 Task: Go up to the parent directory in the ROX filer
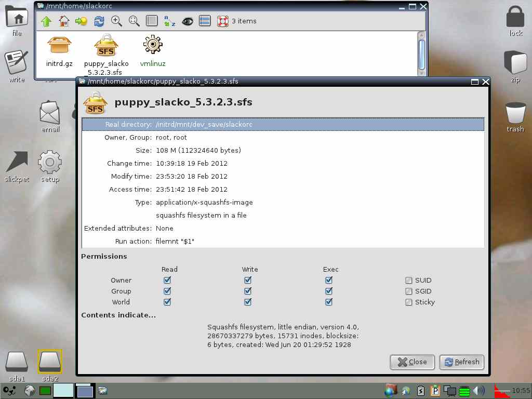pyautogui.click(x=46, y=21)
